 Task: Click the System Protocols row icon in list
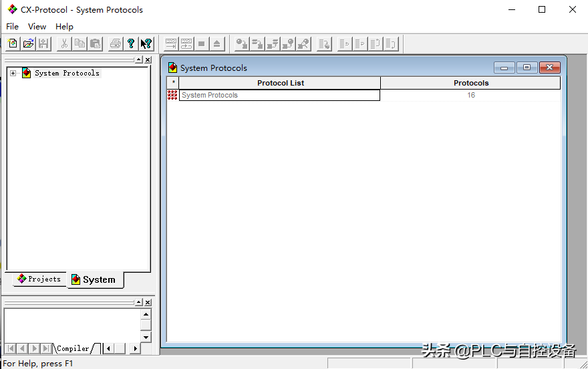(172, 95)
